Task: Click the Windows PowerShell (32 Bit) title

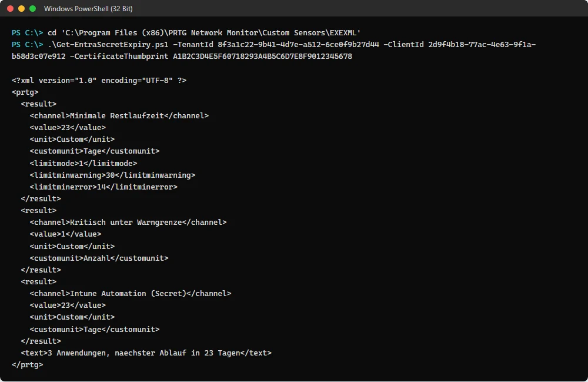Action: (x=88, y=9)
